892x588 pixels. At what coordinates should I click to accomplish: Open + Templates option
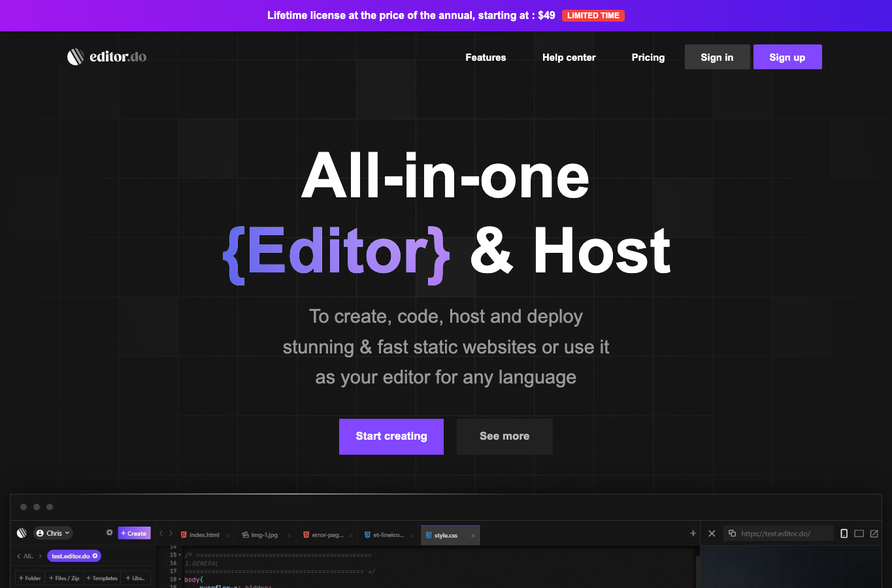(102, 578)
